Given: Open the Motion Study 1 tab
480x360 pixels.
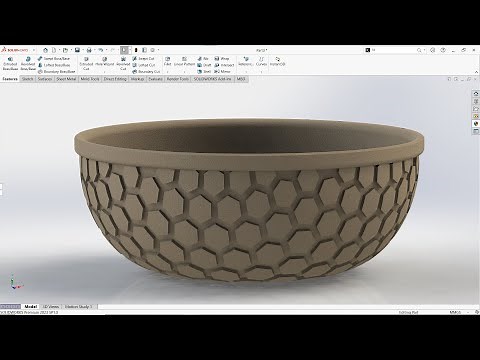Looking at the screenshot, I should [x=79, y=306].
